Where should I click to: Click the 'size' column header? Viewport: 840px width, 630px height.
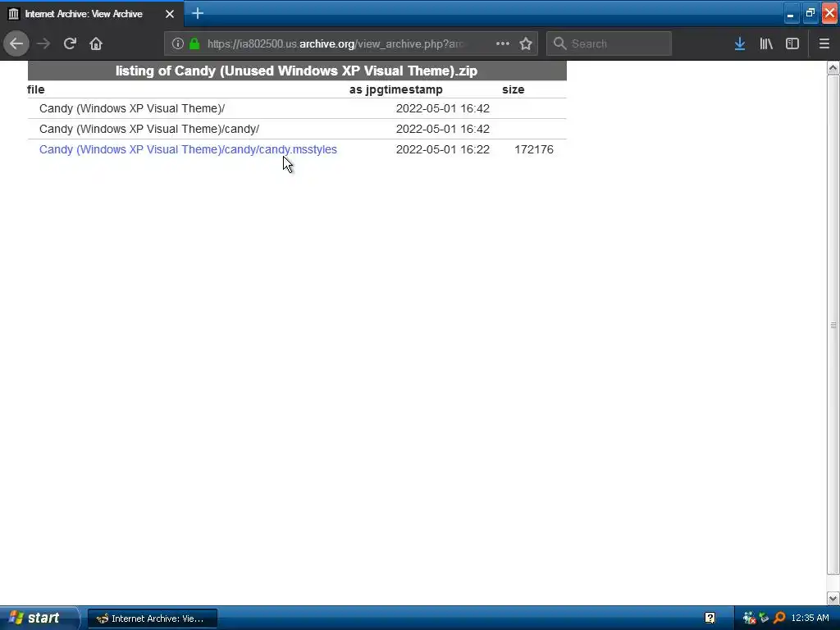[514, 89]
